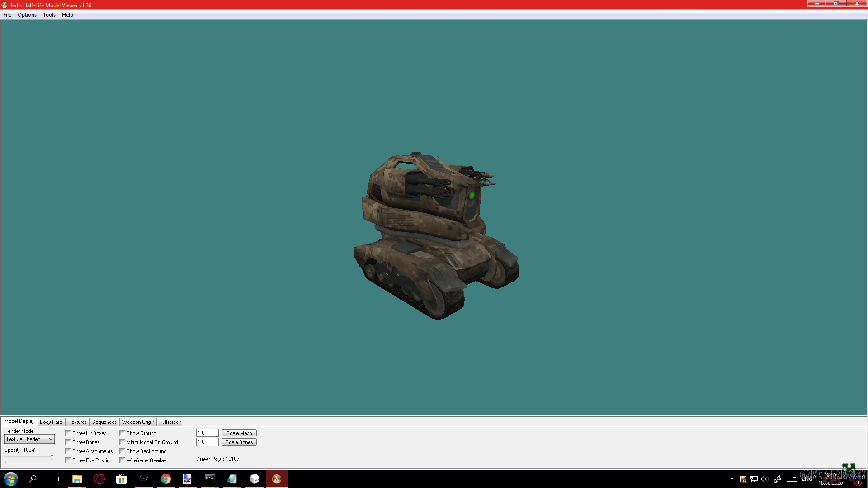This screenshot has width=868, height=488.
Task: Click the mesh scale value field
Action: click(208, 433)
